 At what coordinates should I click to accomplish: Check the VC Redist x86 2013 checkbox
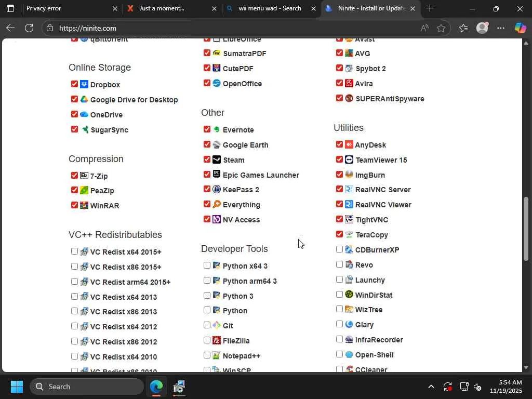tap(74, 311)
